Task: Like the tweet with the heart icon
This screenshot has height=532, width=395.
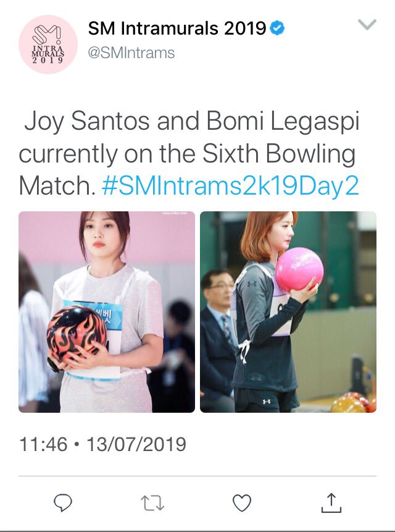Action: click(242, 503)
